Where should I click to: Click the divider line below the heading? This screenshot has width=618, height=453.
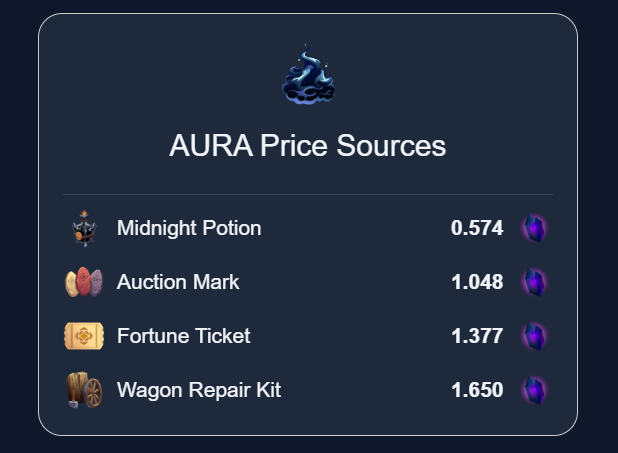(308, 193)
